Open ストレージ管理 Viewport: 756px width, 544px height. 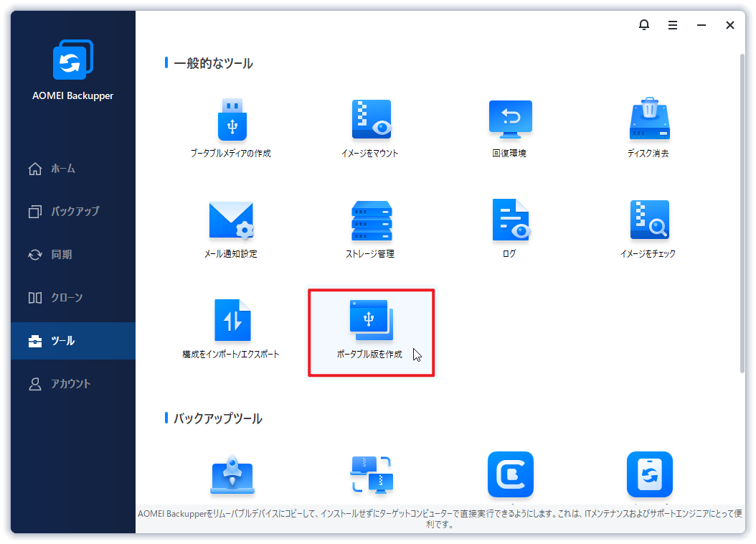(370, 229)
